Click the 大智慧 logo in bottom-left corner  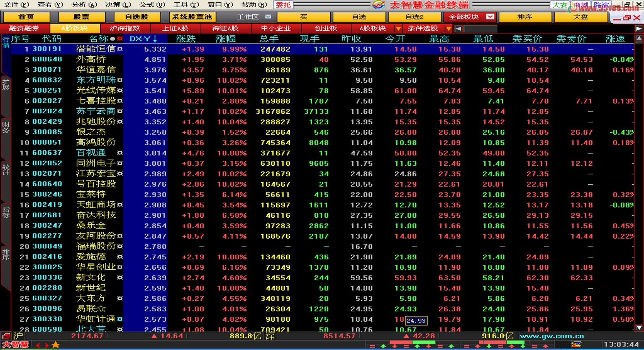15,345
